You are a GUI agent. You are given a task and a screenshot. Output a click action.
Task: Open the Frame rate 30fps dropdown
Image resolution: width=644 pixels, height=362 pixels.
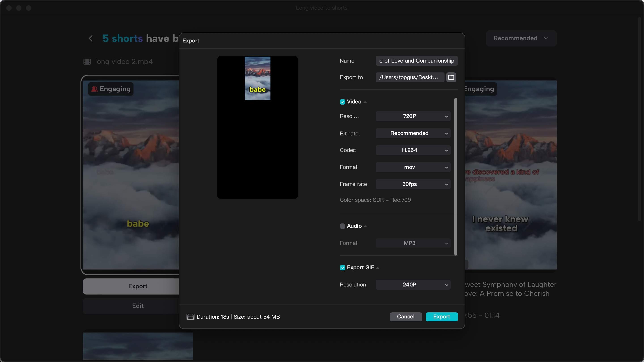tap(413, 184)
